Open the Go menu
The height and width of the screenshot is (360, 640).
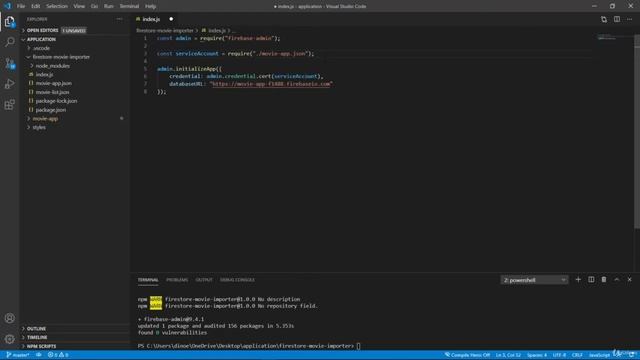(94, 6)
